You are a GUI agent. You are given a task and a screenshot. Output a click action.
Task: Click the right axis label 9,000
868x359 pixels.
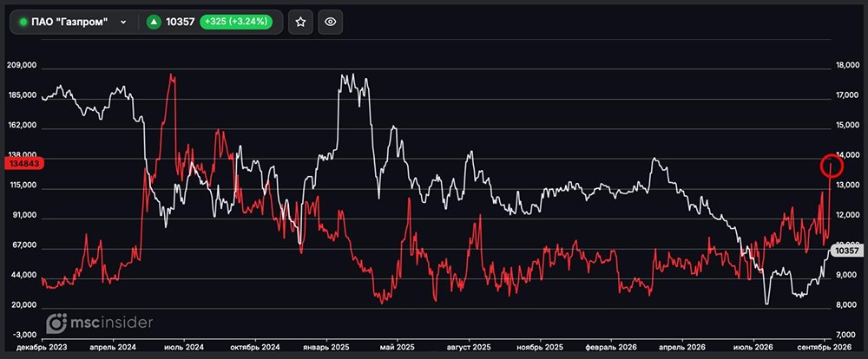(845, 276)
